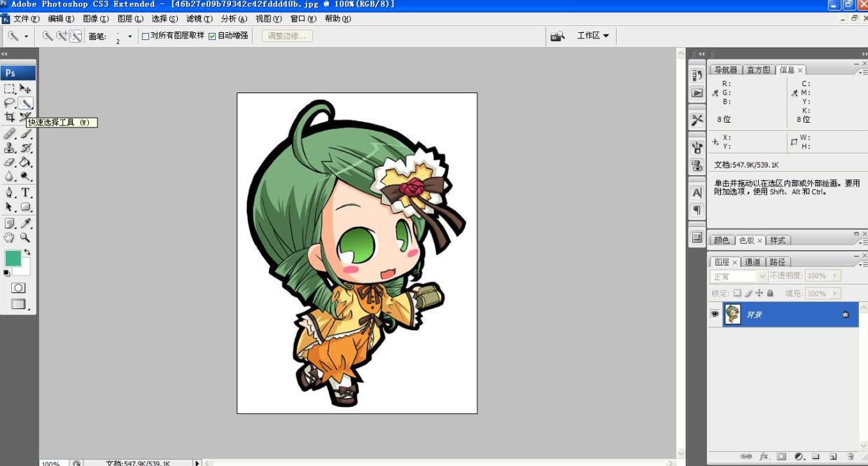
Task: Select the Zoom tool
Action: pos(26,238)
